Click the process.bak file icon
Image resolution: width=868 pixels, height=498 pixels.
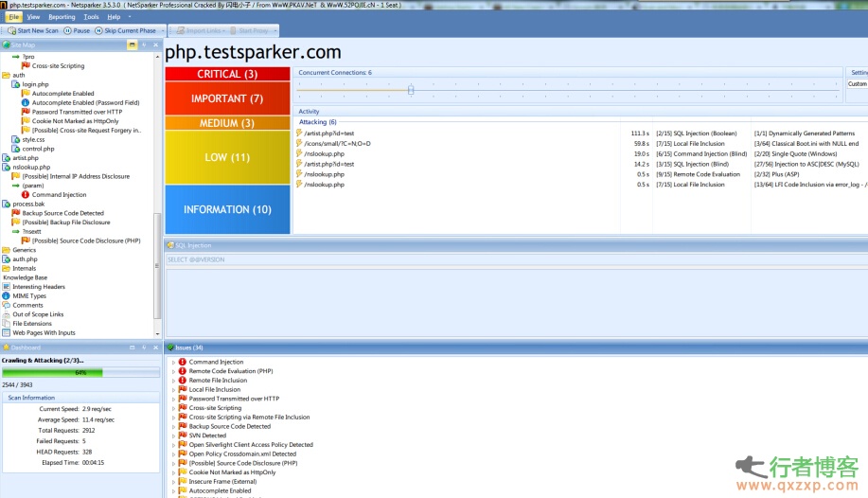point(6,204)
